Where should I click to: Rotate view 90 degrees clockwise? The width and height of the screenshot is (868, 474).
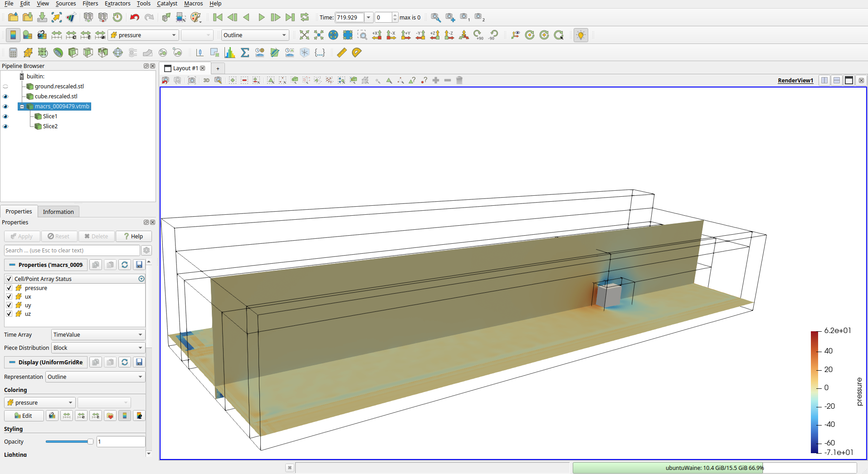[x=478, y=35]
